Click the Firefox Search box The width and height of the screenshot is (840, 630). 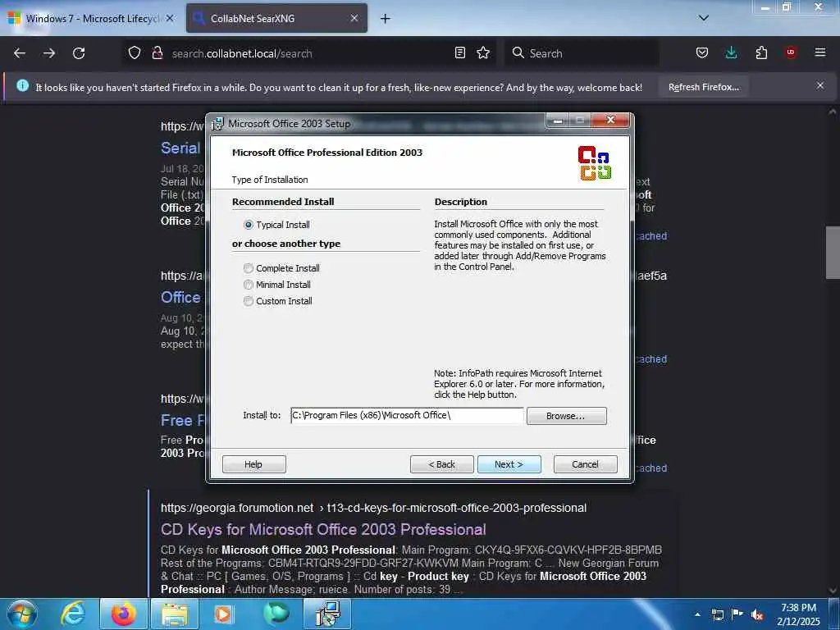pyautogui.click(x=582, y=53)
